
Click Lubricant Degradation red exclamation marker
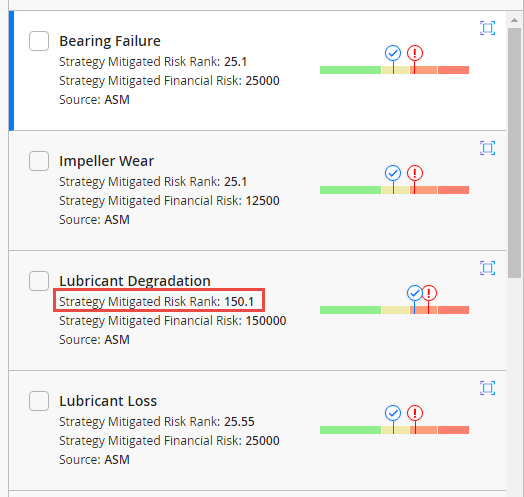[429, 293]
